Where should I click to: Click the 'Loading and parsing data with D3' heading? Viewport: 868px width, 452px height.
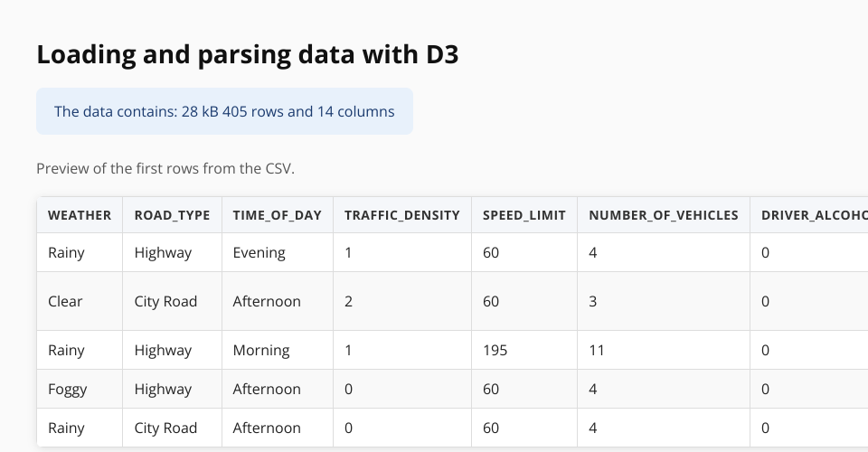pos(248,55)
